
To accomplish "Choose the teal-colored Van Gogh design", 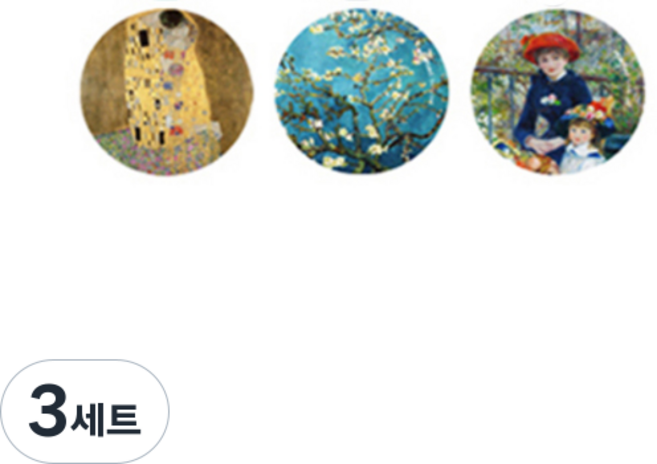I will 362,92.
